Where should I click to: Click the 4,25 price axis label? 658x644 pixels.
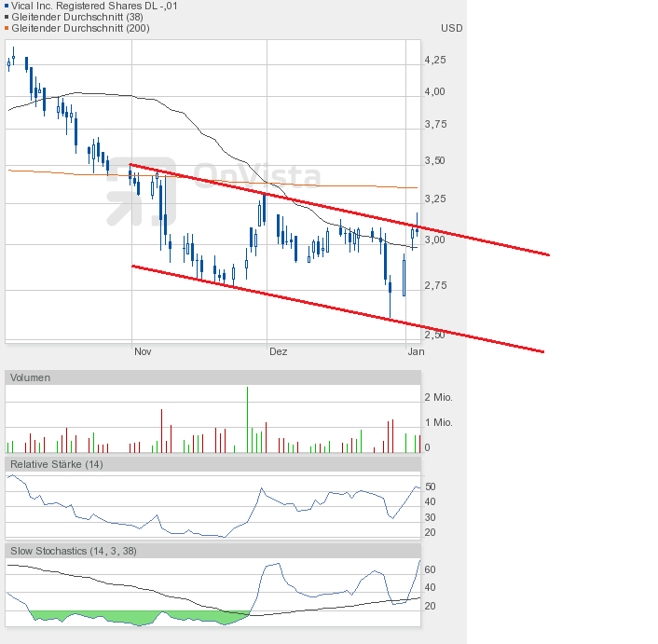pos(435,60)
